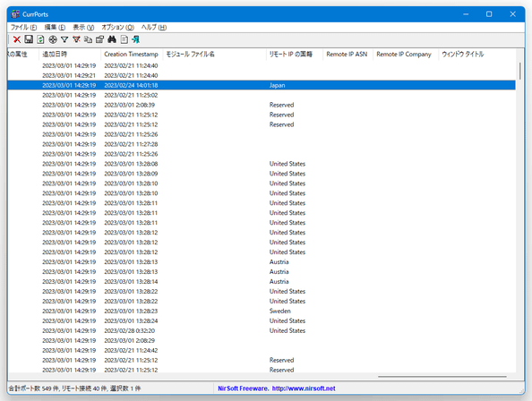The image size is (532, 401).
Task: Sort by Remote IP ASN column header
Action: (348, 55)
